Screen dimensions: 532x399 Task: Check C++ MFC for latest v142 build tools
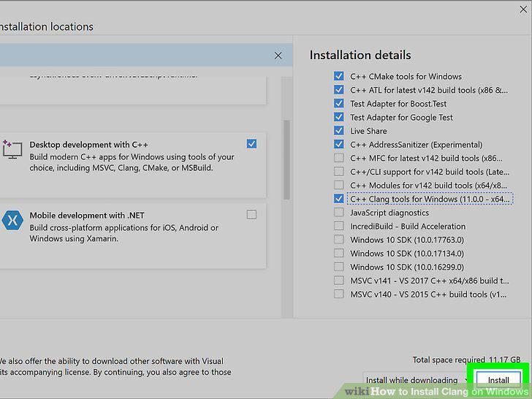tap(338, 158)
